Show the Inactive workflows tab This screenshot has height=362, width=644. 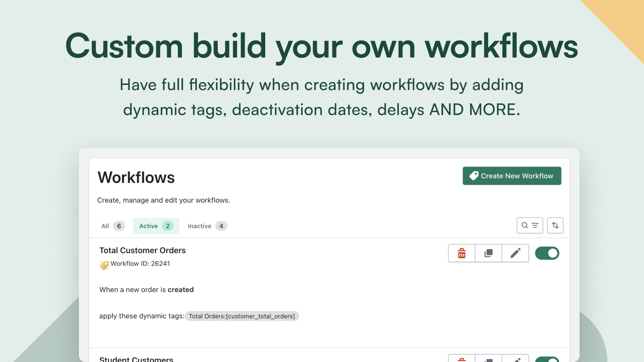[207, 226]
